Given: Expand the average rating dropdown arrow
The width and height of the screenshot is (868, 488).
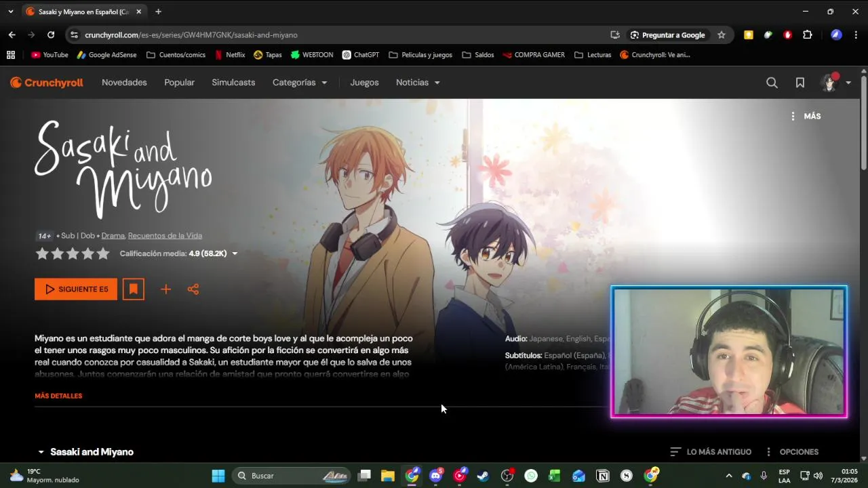Looking at the screenshot, I should point(235,253).
